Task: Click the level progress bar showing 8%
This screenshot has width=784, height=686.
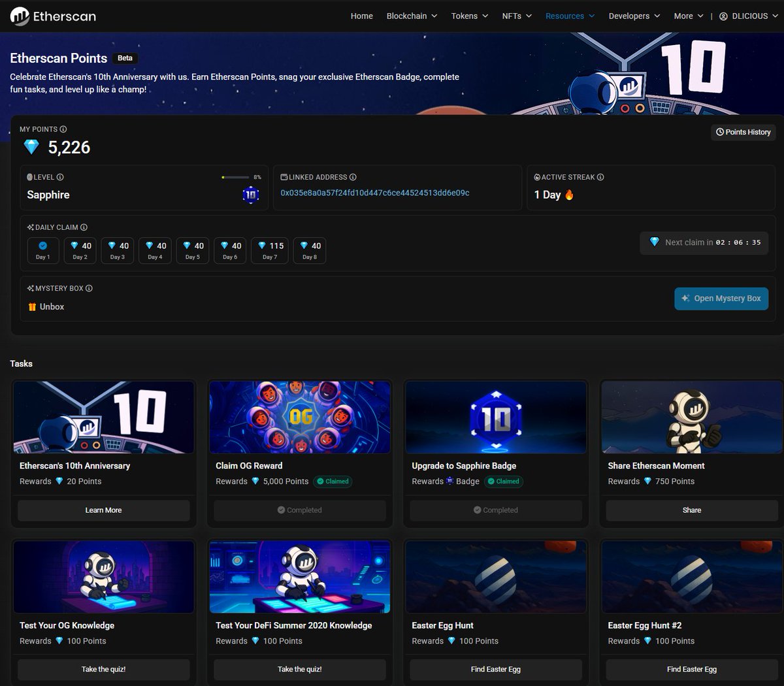Action: coord(235,177)
